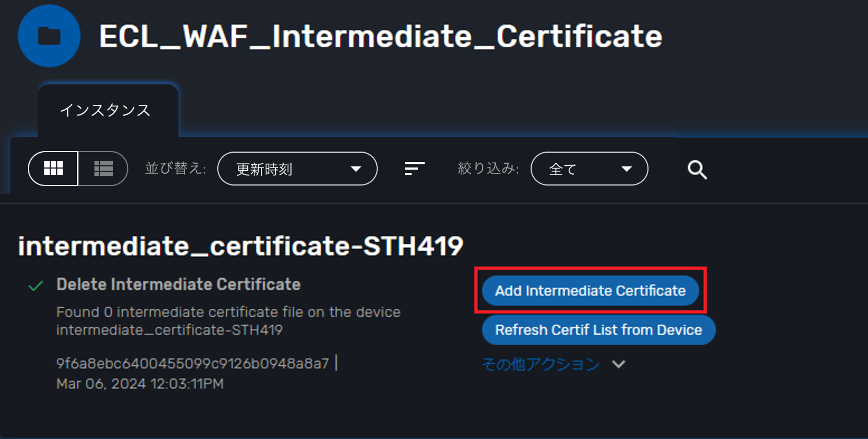Click Refresh Certif List from Device button
868x439 pixels.
tap(598, 330)
